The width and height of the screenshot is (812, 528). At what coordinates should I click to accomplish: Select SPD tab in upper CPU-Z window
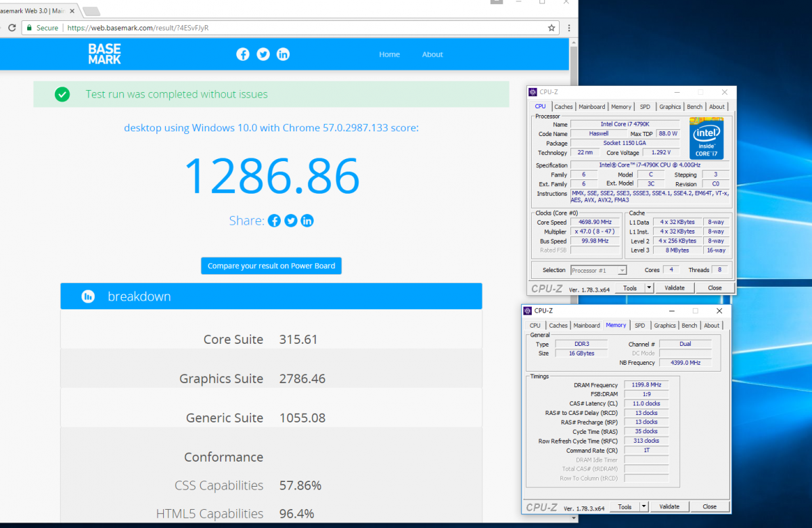(x=645, y=107)
